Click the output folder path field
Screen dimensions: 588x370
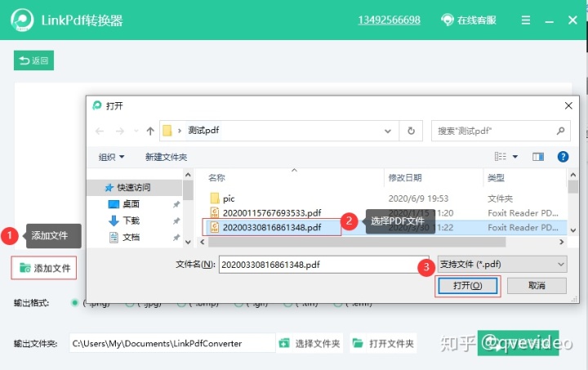pyautogui.click(x=171, y=343)
